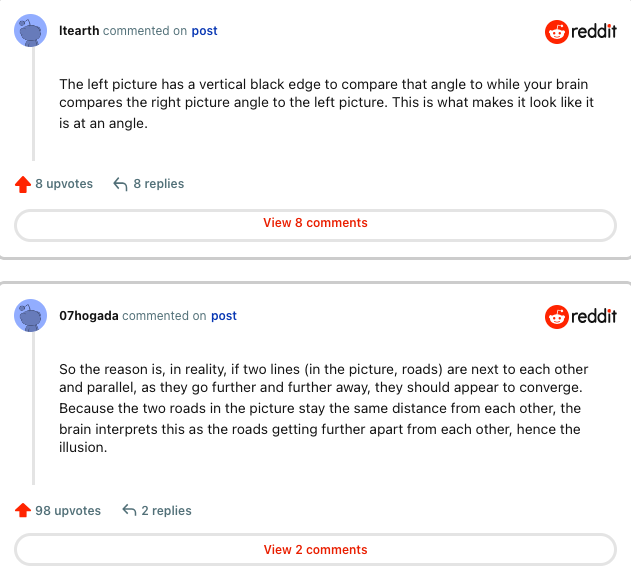Click 07hogada's user avatar icon
Image resolution: width=631 pixels, height=575 pixels.
click(x=31, y=316)
